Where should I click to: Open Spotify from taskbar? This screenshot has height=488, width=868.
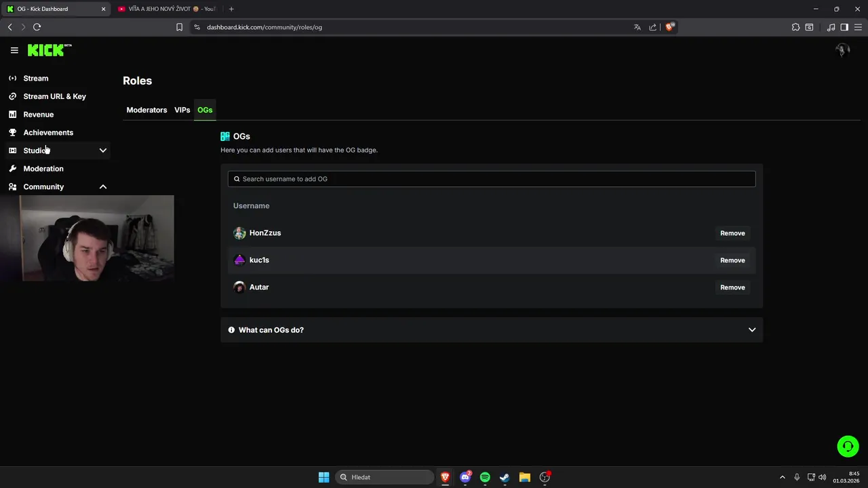(485, 477)
